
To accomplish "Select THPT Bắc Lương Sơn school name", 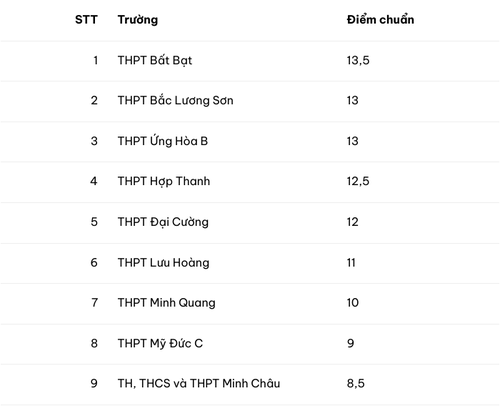I will click(x=175, y=100).
